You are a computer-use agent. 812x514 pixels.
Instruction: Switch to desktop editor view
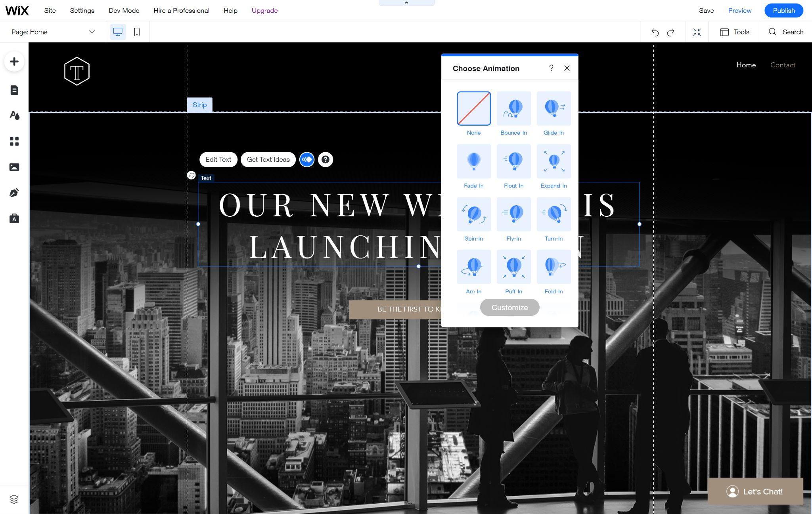(118, 32)
